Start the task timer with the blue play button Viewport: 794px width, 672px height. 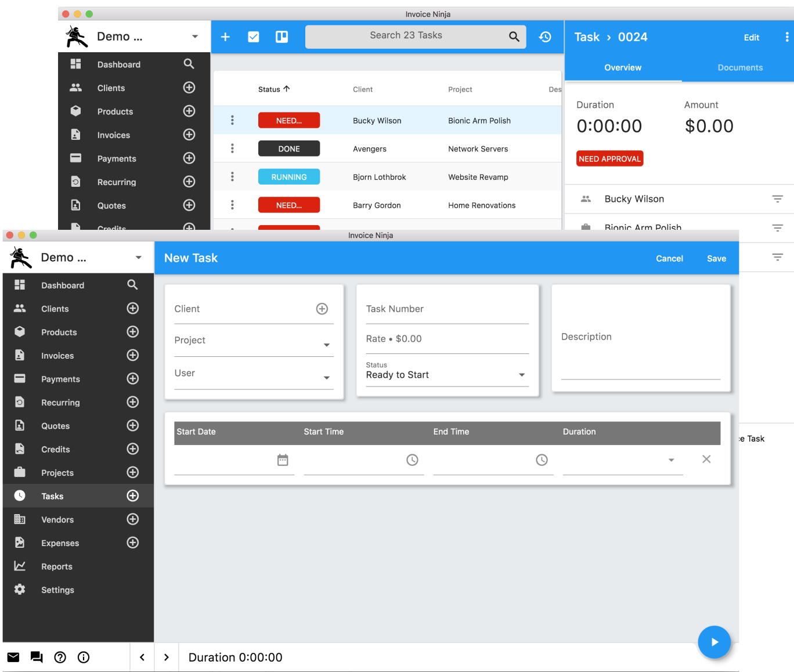pyautogui.click(x=714, y=642)
